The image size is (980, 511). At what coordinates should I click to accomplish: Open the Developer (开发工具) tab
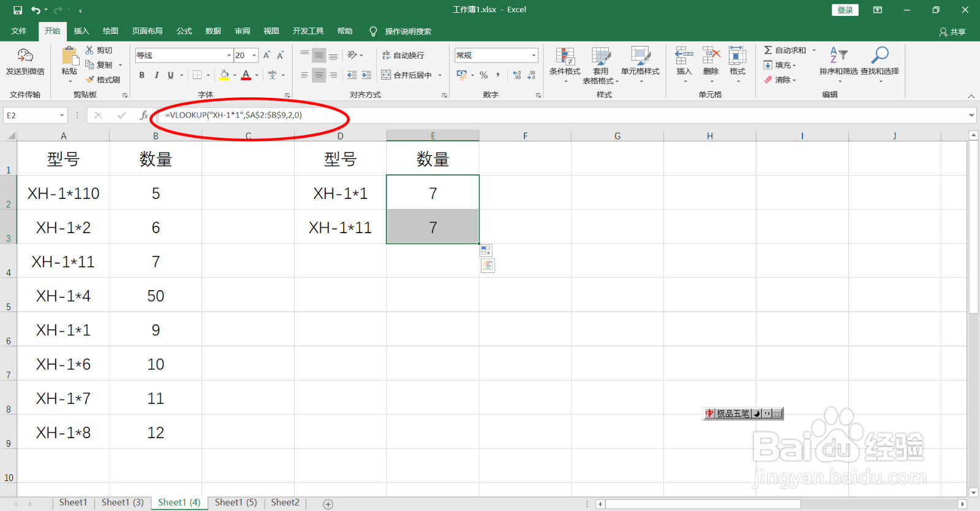click(x=308, y=31)
